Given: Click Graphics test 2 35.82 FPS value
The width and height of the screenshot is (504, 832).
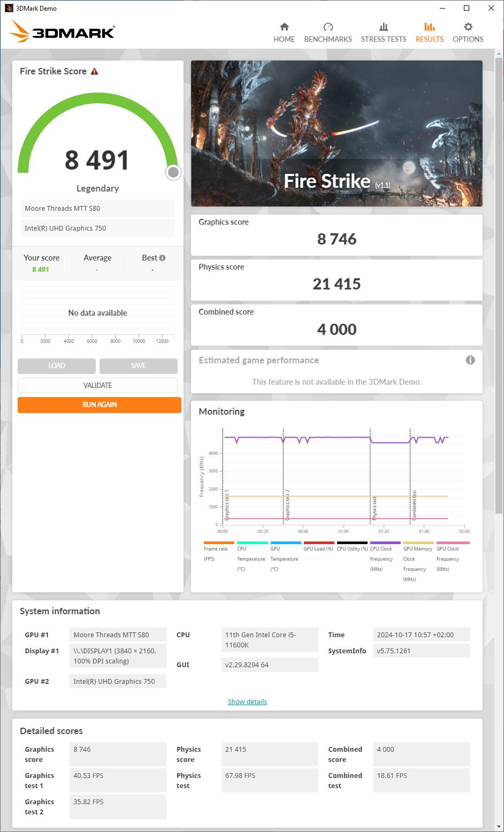Looking at the screenshot, I should (x=118, y=807).
